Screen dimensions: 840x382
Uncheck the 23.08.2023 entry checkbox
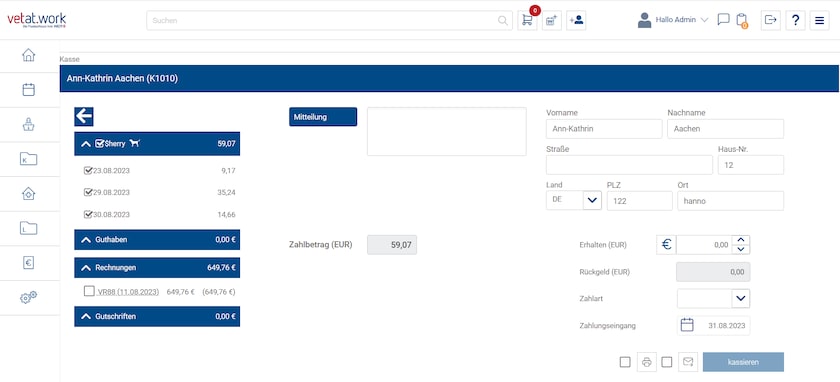tap(88, 170)
